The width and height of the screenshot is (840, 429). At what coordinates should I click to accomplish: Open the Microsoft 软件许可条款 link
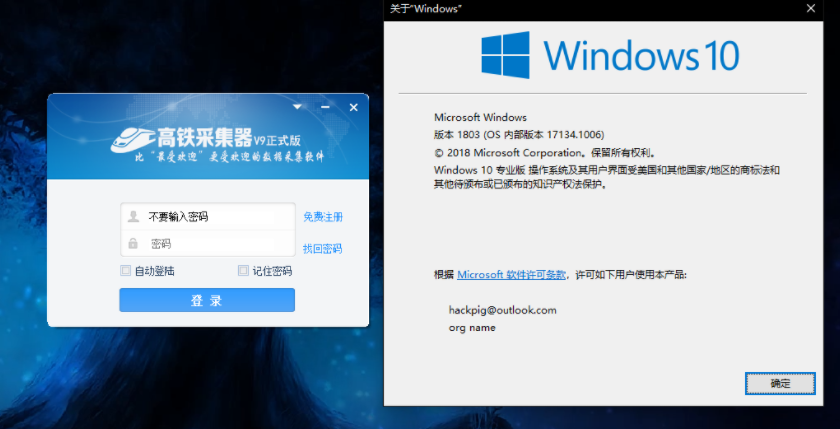coord(513,274)
